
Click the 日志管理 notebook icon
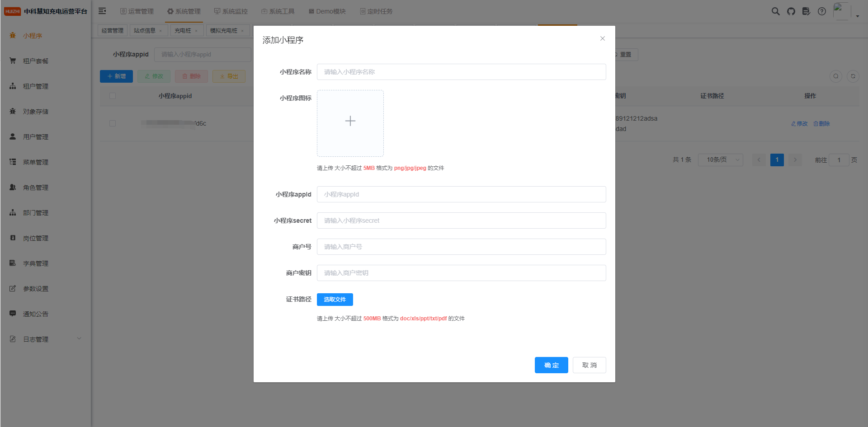[13, 339]
